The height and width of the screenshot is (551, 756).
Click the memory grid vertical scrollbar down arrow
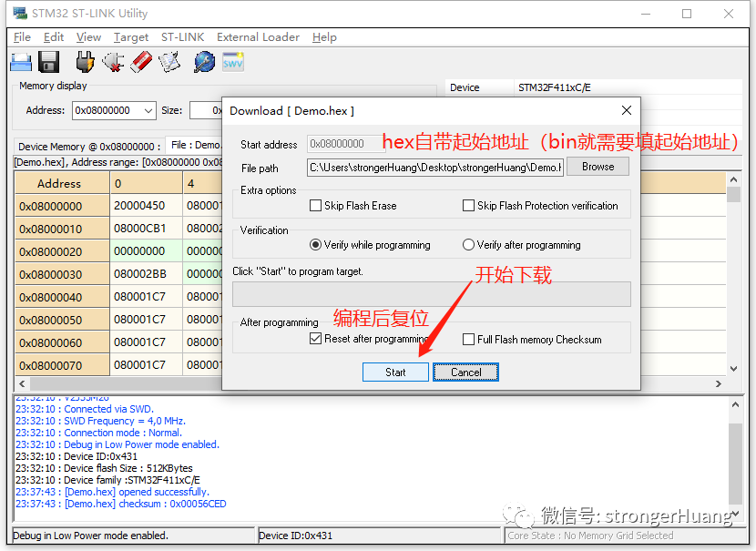tap(733, 369)
